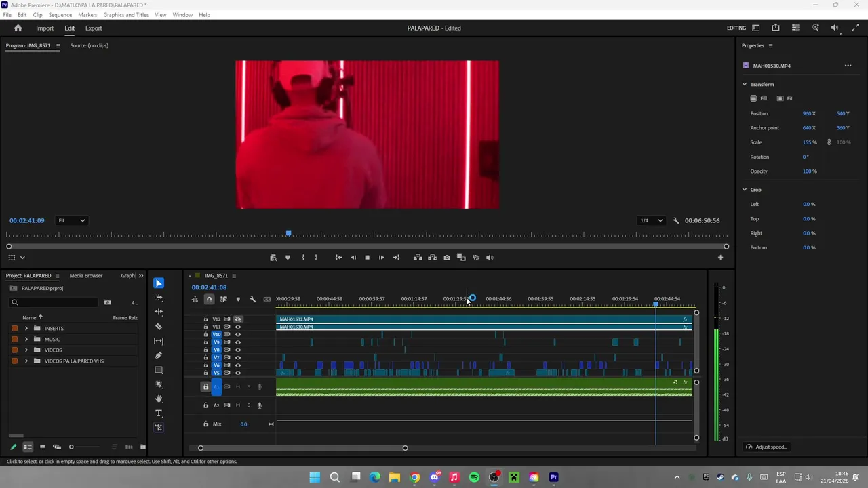Toggle captions track options CC icon
Image resolution: width=868 pixels, height=488 pixels.
[267, 299]
